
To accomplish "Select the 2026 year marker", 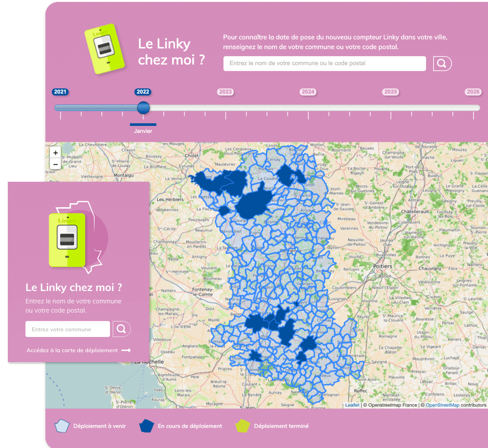I will (473, 92).
